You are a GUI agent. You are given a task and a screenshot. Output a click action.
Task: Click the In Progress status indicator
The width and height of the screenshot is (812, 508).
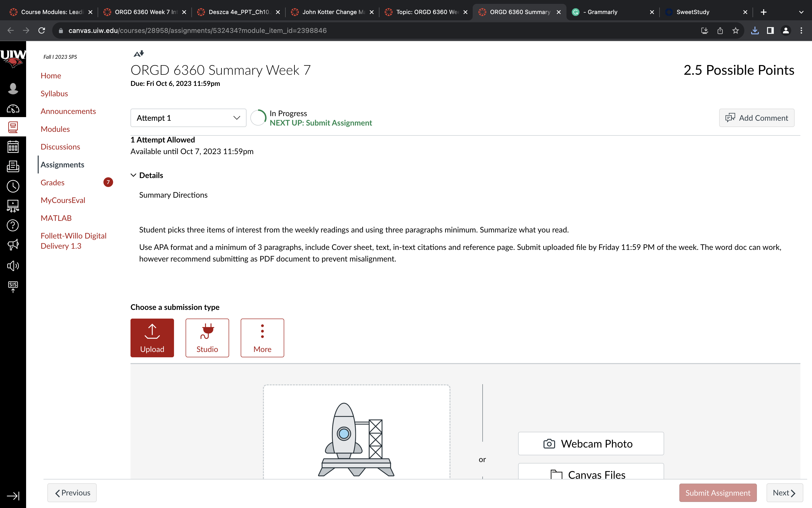click(x=312, y=118)
